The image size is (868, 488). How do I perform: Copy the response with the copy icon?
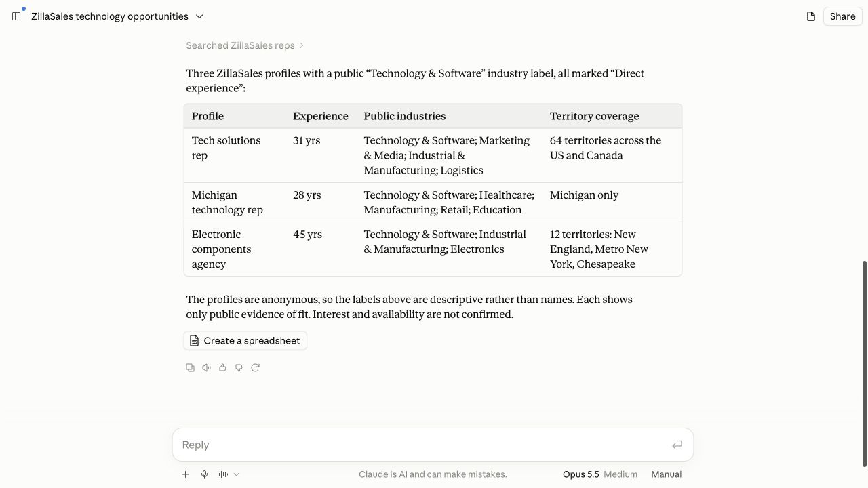tap(190, 367)
